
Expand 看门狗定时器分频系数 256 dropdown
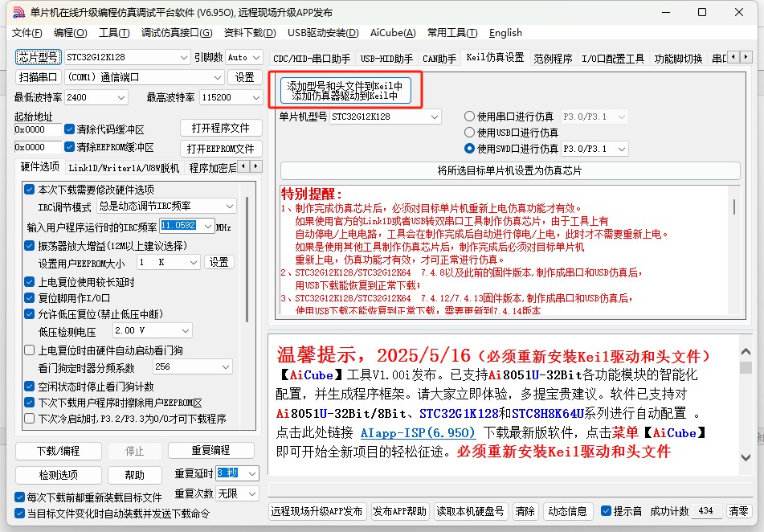pos(226,366)
